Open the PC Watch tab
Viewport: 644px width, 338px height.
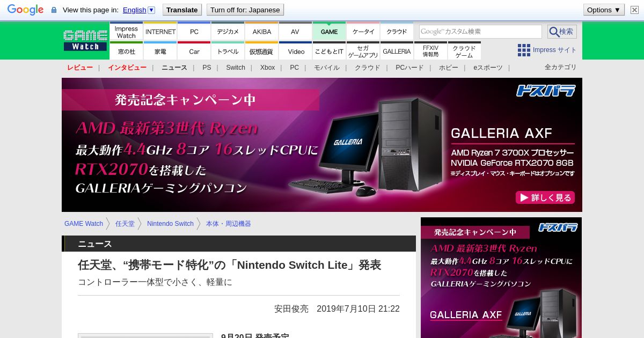tap(194, 32)
